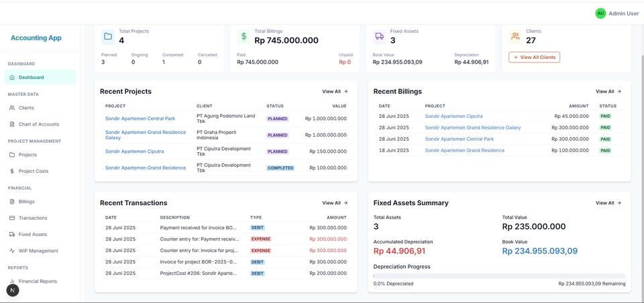Click PLANNED badge for Central Park project
This screenshot has height=303, width=644.
coord(277,119)
